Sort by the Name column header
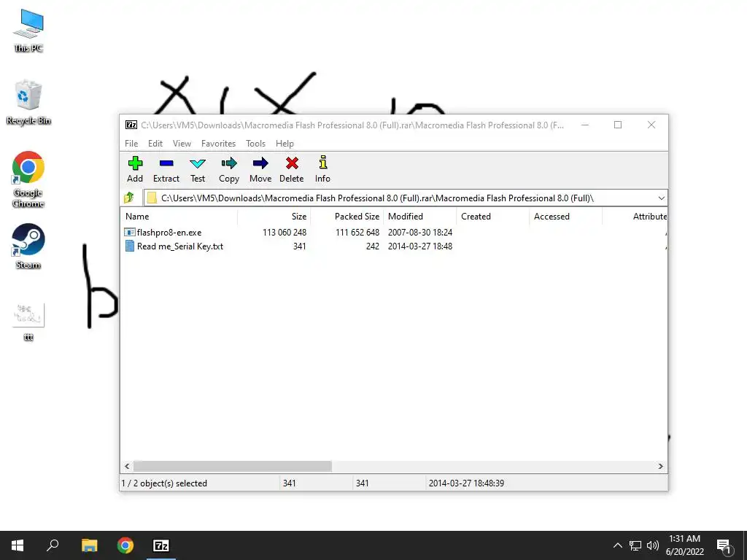The width and height of the screenshot is (747, 560). coord(178,216)
